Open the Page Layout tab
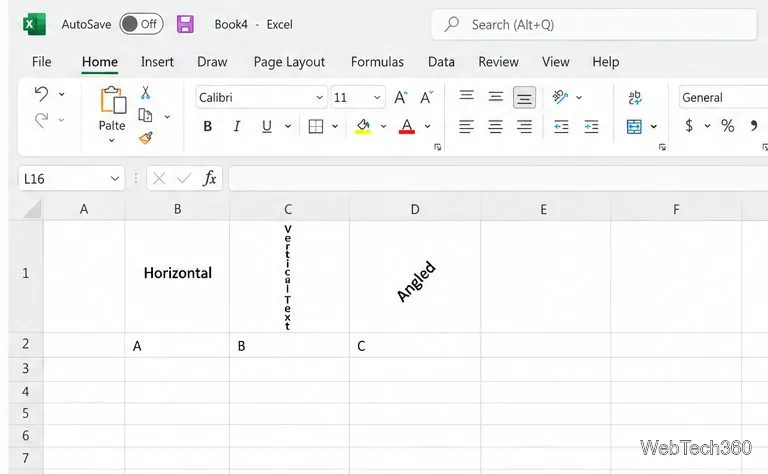The image size is (768, 474). point(289,62)
